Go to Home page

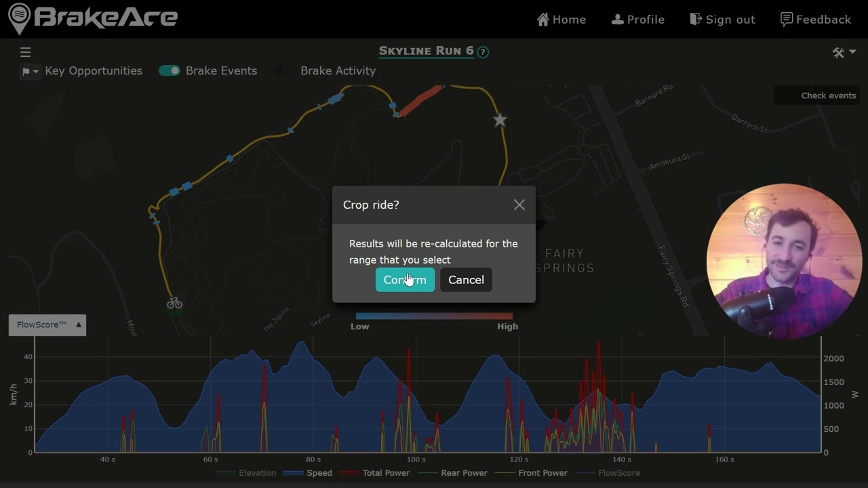pos(561,20)
